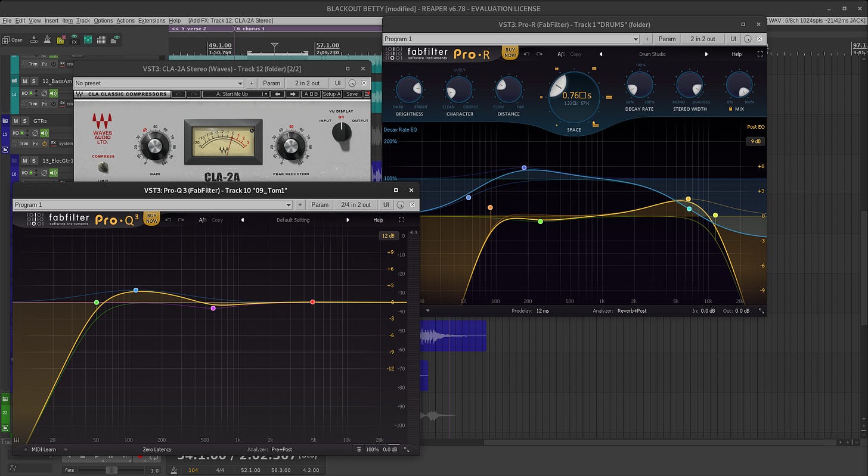Expand the 'Program 1' dropdown in Pro-R window
This screenshot has height=476, width=868.
click(x=511, y=39)
